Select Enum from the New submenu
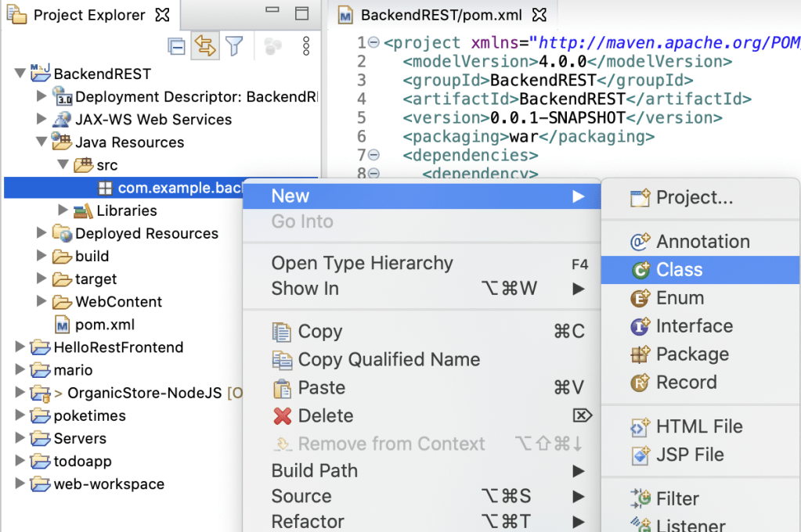This screenshot has width=801, height=532. pos(680,298)
